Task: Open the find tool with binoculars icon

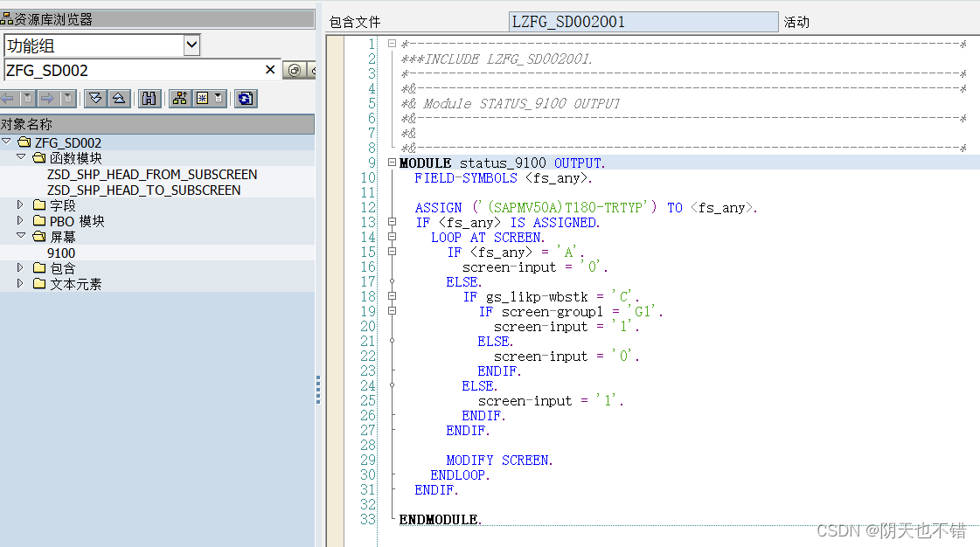Action: (149, 99)
